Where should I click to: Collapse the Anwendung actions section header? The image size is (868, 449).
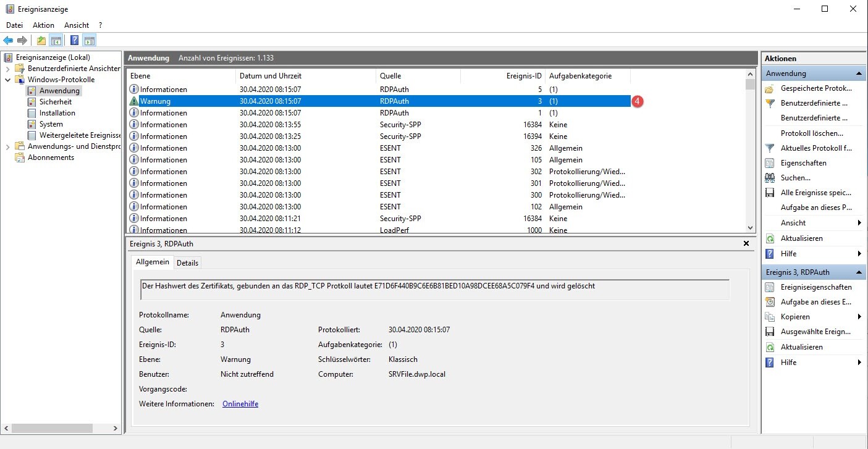[x=859, y=73]
